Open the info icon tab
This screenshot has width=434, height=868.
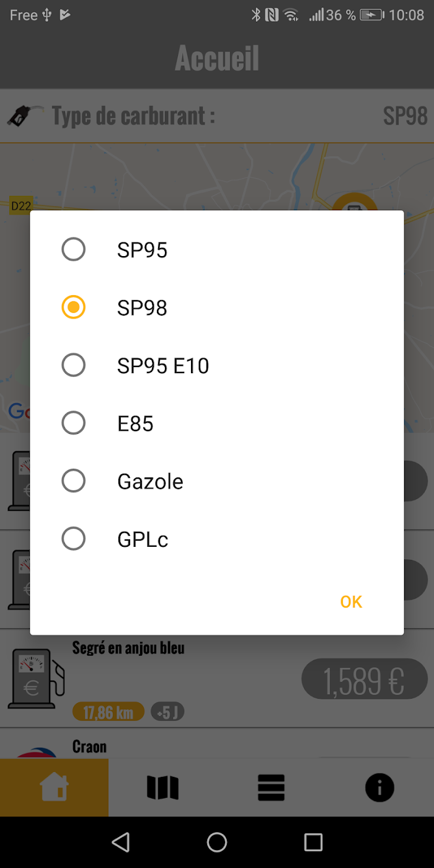[x=379, y=787]
